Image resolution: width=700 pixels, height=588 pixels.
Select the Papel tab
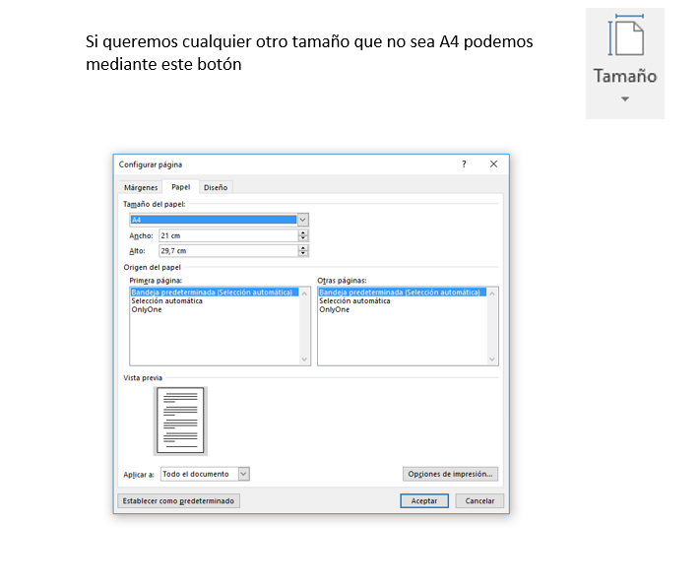click(181, 187)
